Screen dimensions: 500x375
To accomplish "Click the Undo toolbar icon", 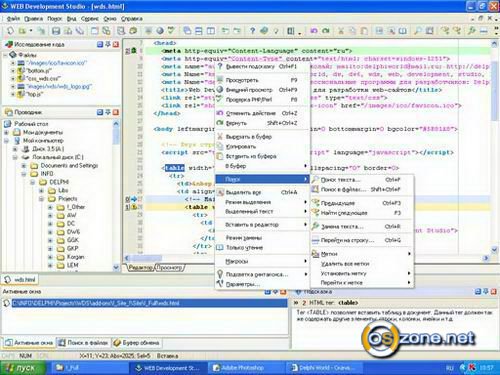I will (x=314, y=31).
